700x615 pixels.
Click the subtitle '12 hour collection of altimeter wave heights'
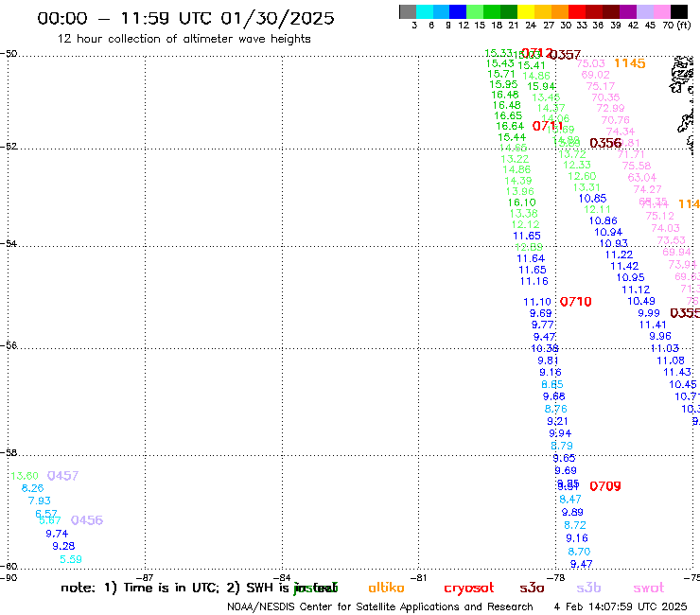(x=184, y=39)
